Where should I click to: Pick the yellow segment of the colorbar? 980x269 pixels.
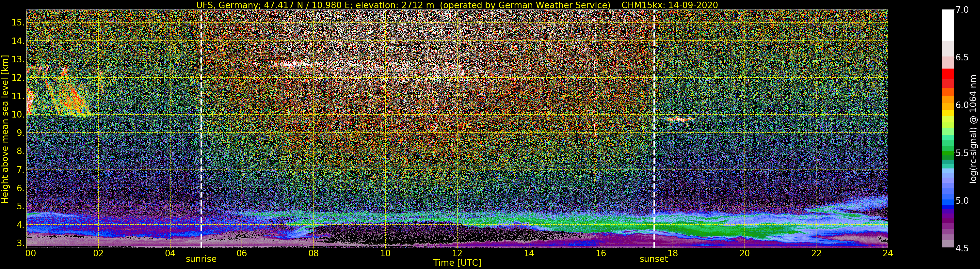948,113
